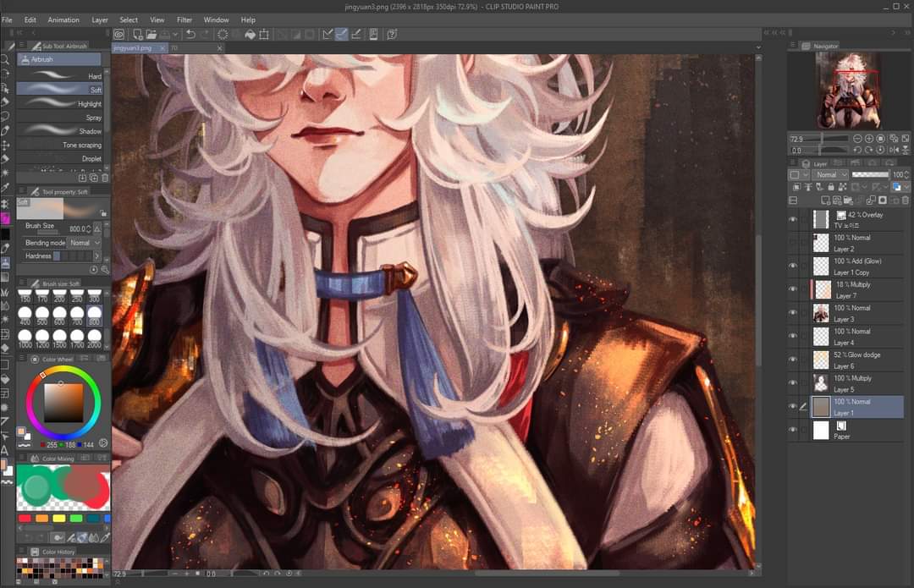This screenshot has height=588, width=914.
Task: Open the dropdown arrow beside the Save icon
Action: (x=175, y=35)
